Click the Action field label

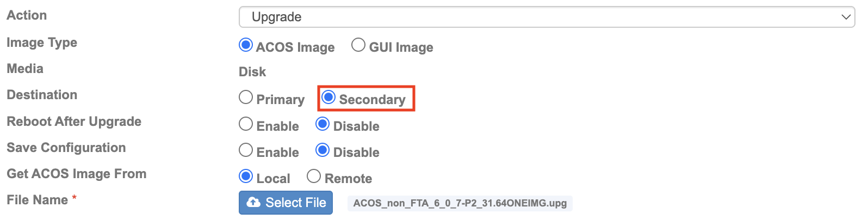pos(27,15)
